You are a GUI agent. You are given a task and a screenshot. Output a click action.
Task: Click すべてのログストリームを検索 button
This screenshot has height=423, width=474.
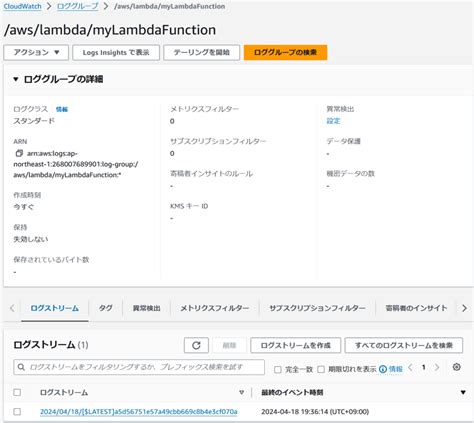[404, 345]
